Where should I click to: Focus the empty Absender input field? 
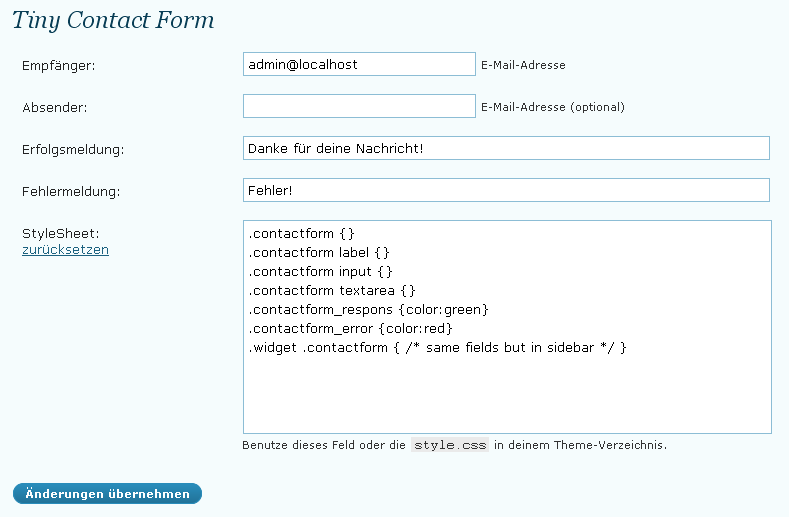click(x=359, y=106)
